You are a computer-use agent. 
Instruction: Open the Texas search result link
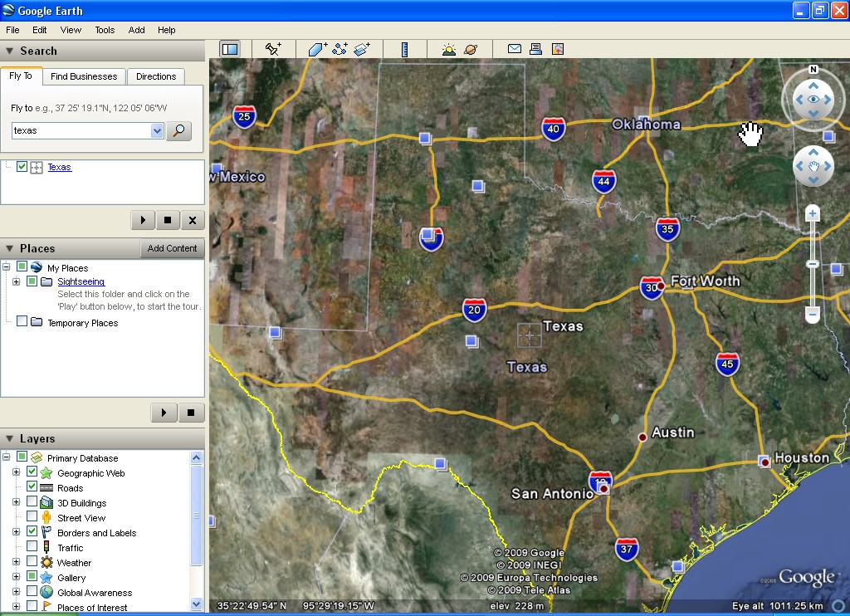coord(59,167)
